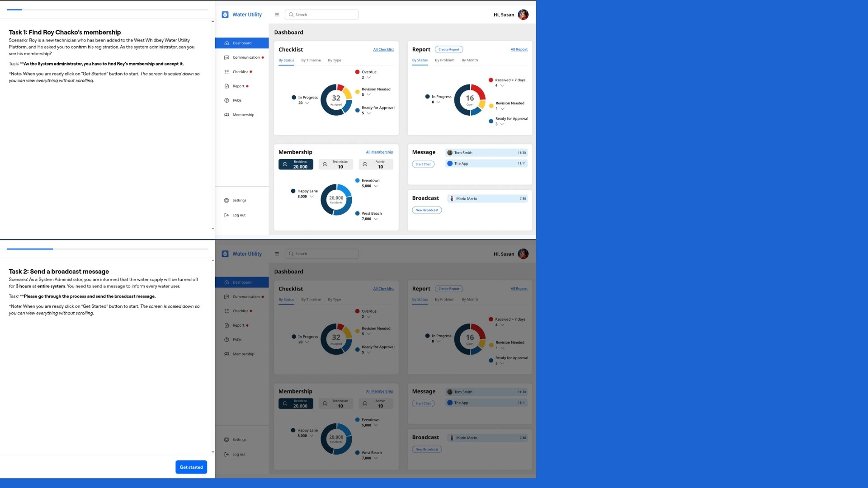The image size is (868, 488).
Task: Click Log out in bright Task 1 dashboard sidebar
Action: (238, 215)
